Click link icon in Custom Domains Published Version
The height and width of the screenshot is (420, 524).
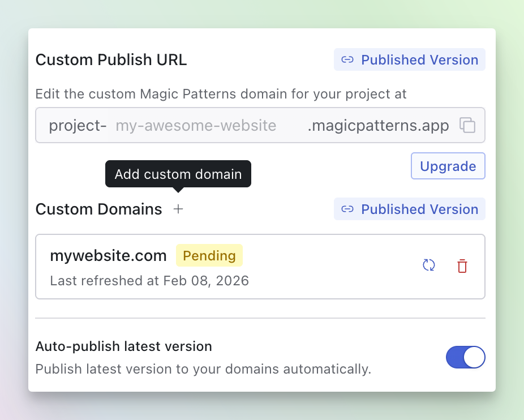tap(347, 209)
